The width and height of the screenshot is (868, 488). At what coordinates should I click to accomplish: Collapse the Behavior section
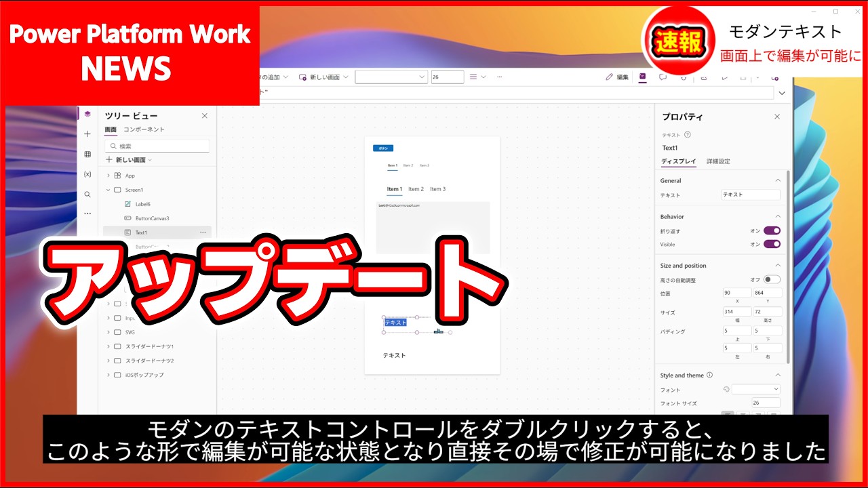tap(778, 216)
